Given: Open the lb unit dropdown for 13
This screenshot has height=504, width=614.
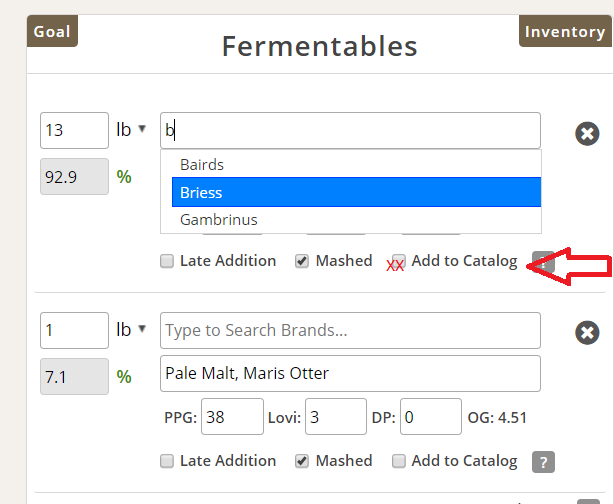Looking at the screenshot, I should tap(131, 130).
